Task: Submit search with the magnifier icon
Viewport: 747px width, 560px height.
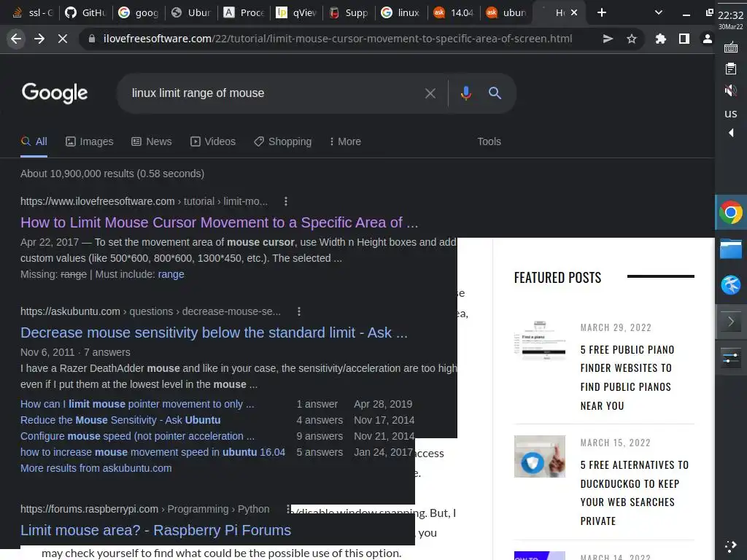Action: pos(495,93)
